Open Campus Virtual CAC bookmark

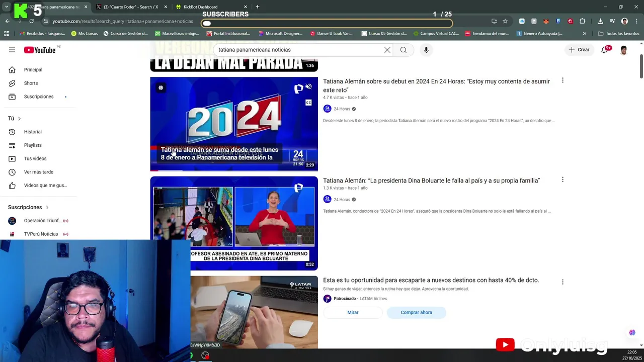436,34
